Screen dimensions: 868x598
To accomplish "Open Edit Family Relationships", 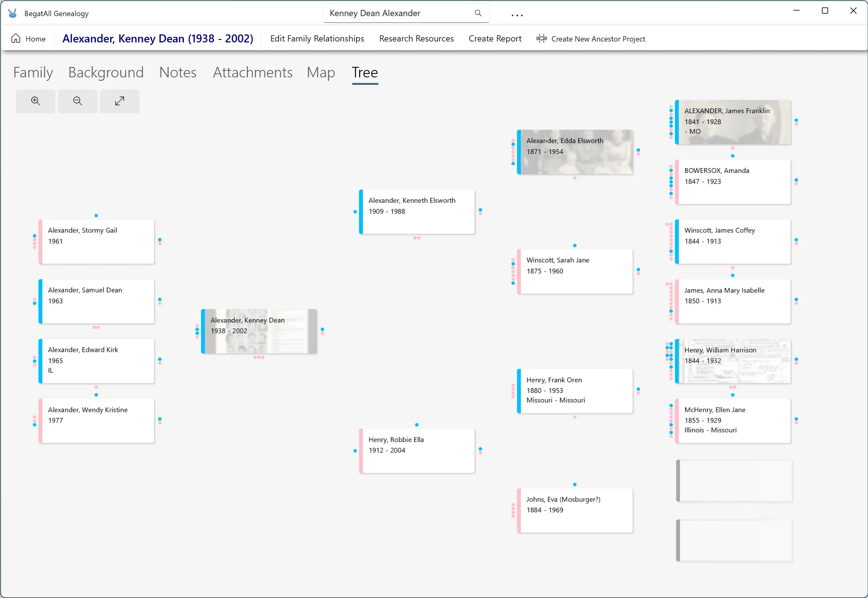I will click(317, 39).
